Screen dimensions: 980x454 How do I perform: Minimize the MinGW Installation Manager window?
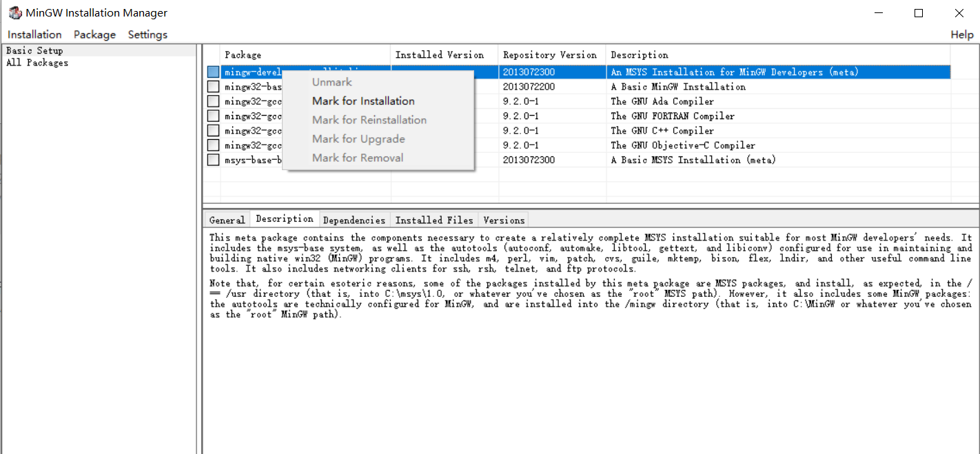(877, 12)
